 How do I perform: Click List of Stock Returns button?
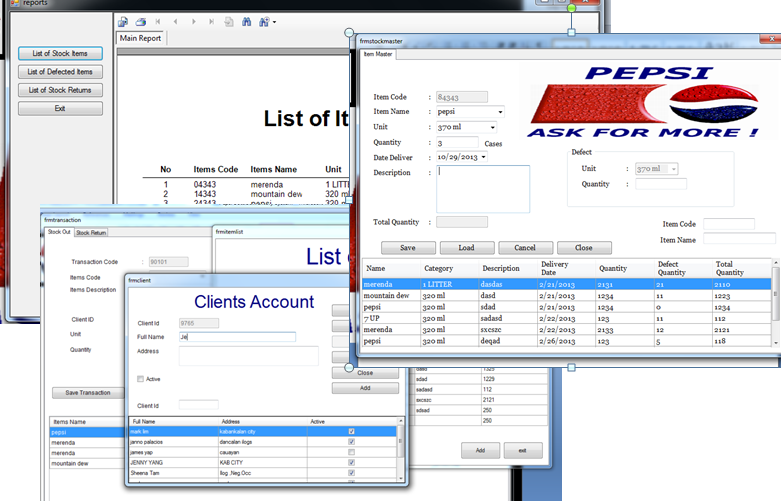click(x=60, y=90)
